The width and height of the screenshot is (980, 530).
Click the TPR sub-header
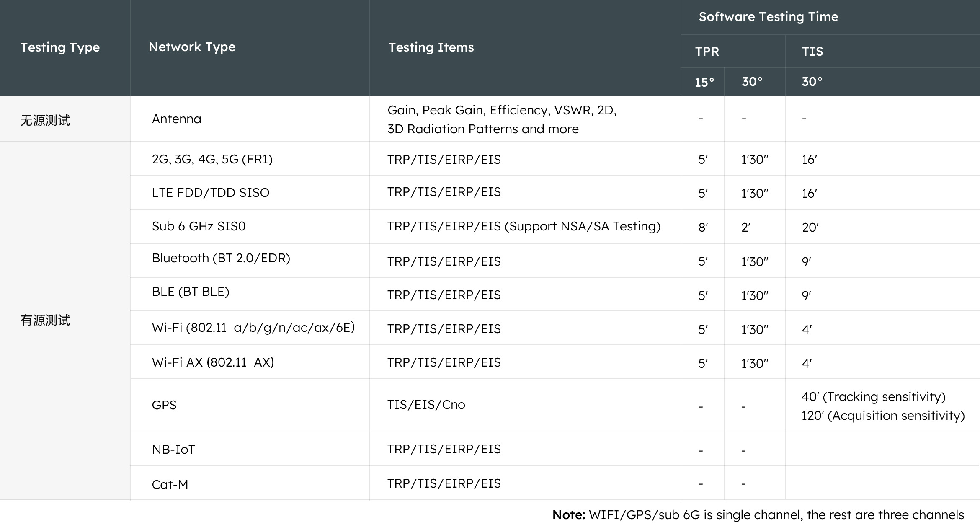click(707, 52)
